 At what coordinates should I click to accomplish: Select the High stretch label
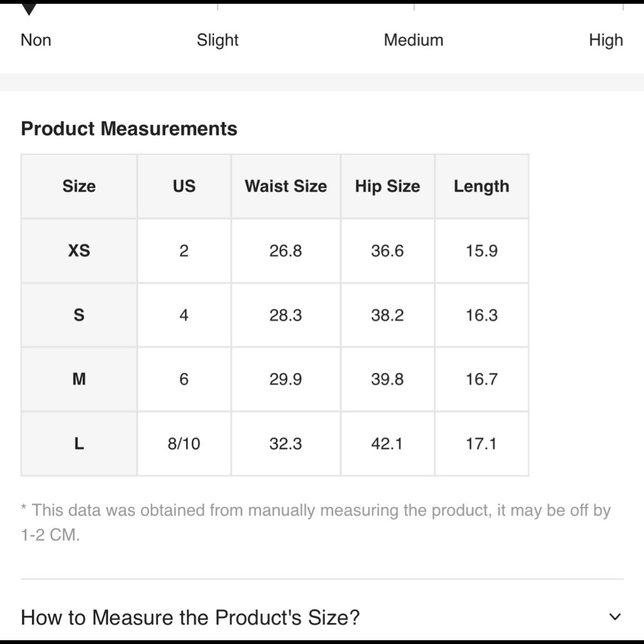[606, 40]
